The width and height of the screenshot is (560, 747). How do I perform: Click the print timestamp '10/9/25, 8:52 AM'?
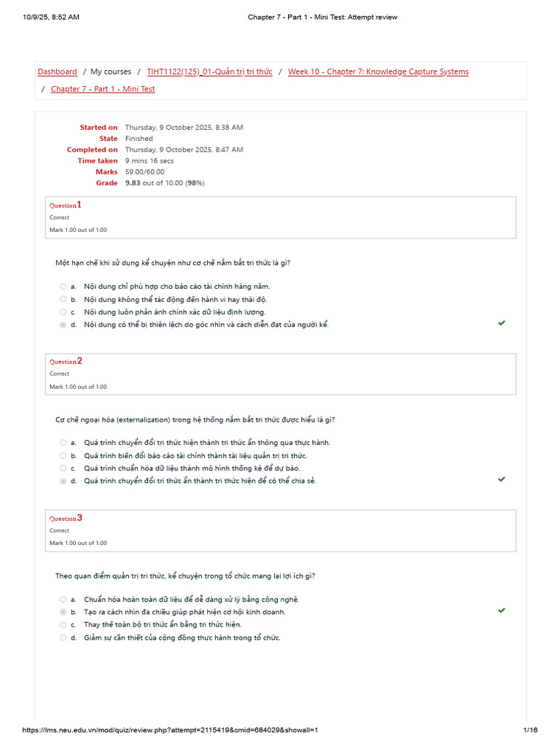tap(51, 18)
